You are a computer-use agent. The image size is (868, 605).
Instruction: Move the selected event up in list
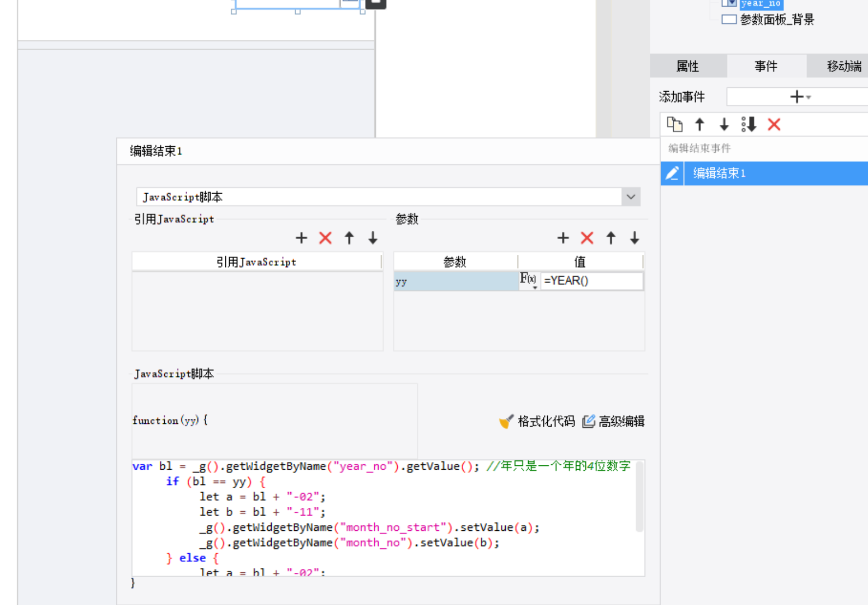coord(699,125)
